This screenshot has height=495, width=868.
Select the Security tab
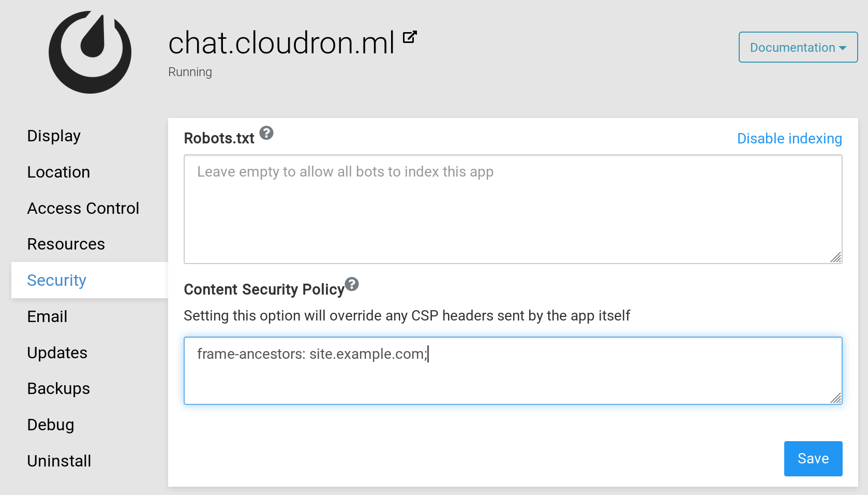point(57,280)
